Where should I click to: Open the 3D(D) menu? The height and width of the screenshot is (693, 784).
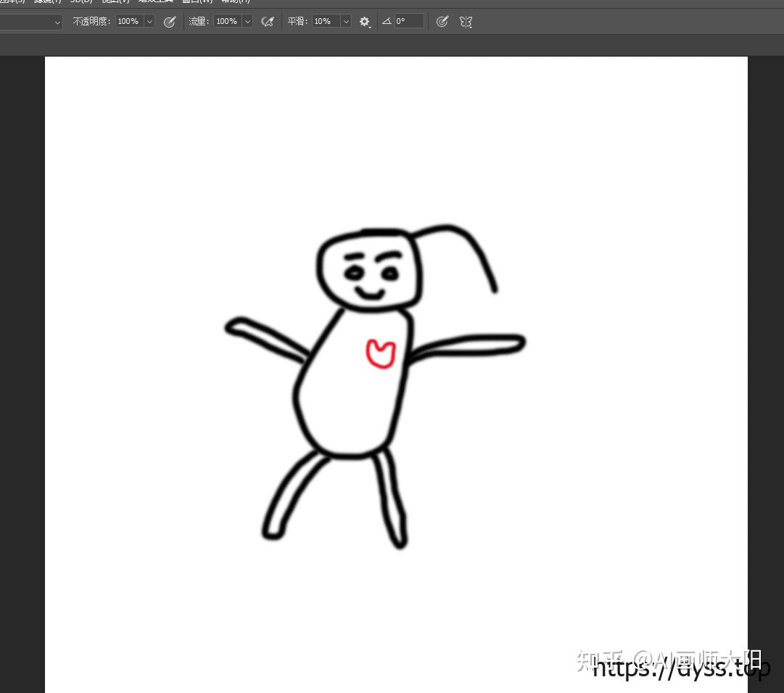tap(81, 2)
